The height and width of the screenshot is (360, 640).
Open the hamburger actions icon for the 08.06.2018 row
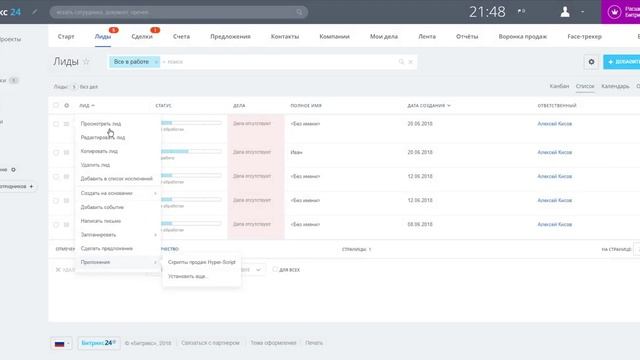point(66,224)
